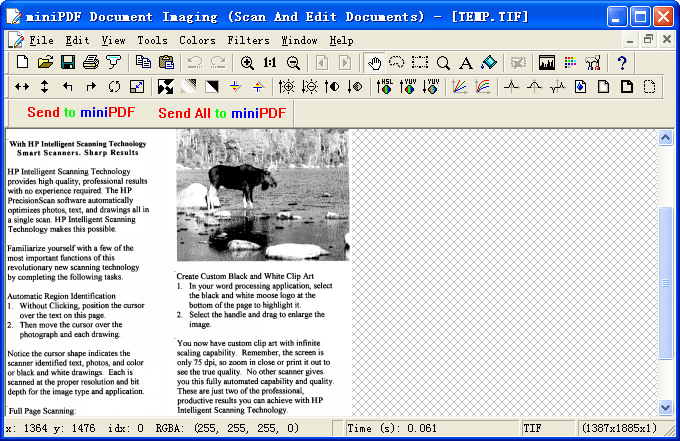Apply the thick-border page filter
Image resolution: width=680 pixels, height=441 pixels.
(627, 87)
